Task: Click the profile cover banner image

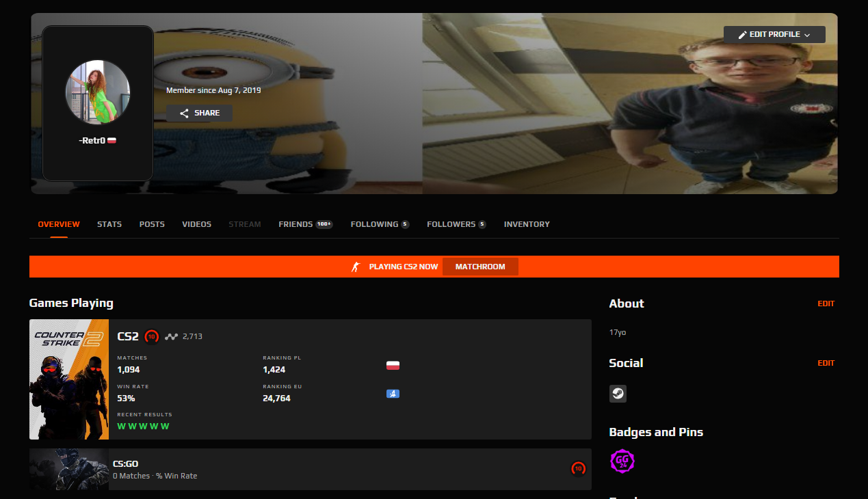Action: tap(434, 103)
